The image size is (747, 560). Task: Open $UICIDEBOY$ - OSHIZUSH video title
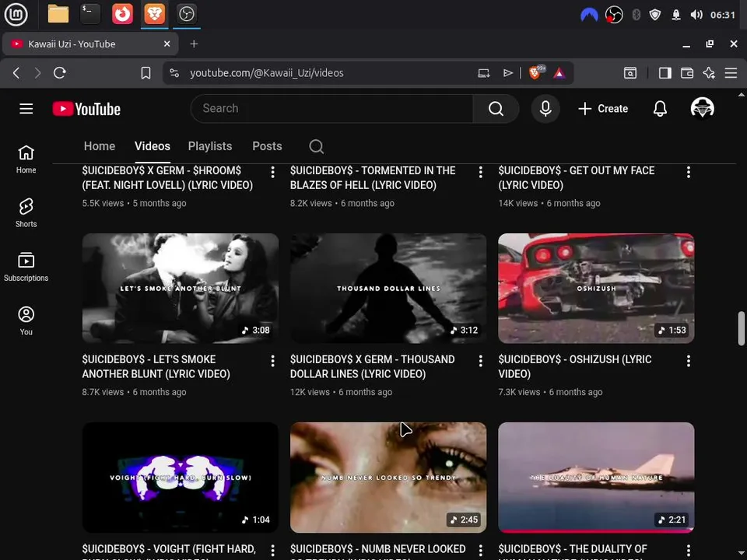[x=574, y=366]
